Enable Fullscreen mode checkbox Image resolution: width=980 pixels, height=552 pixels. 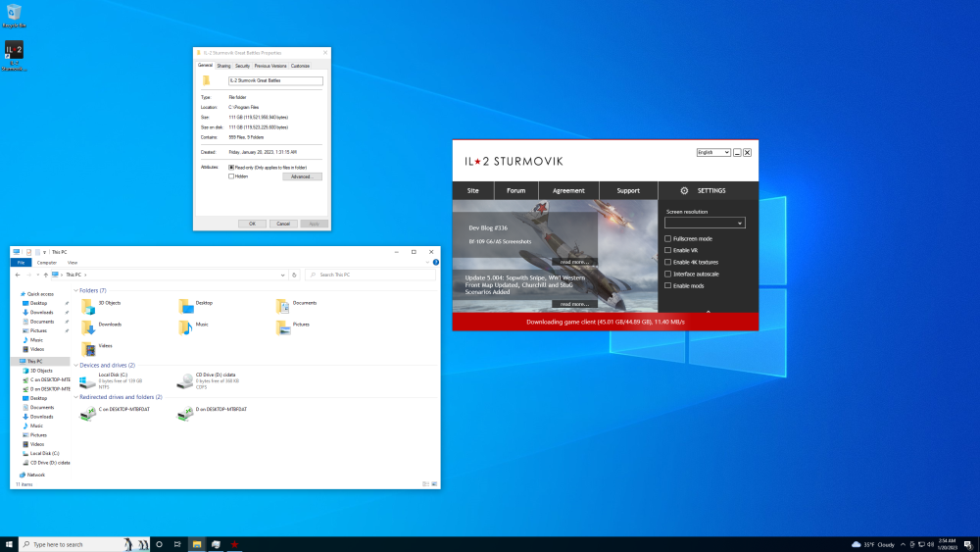pos(668,238)
